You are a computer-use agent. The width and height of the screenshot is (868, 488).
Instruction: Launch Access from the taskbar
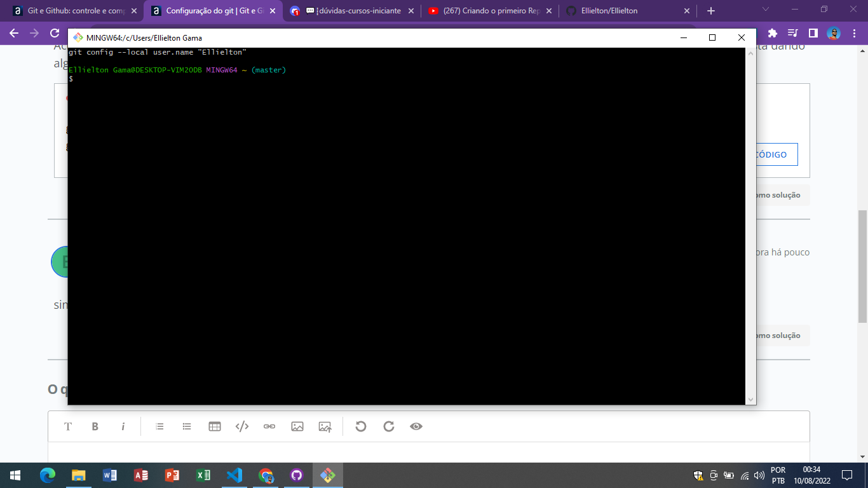(141, 475)
